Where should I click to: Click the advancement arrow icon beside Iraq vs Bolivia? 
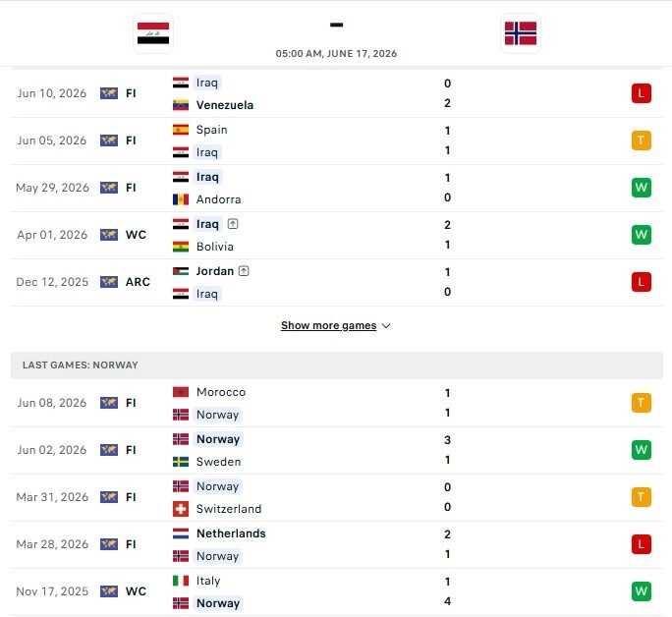click(233, 224)
